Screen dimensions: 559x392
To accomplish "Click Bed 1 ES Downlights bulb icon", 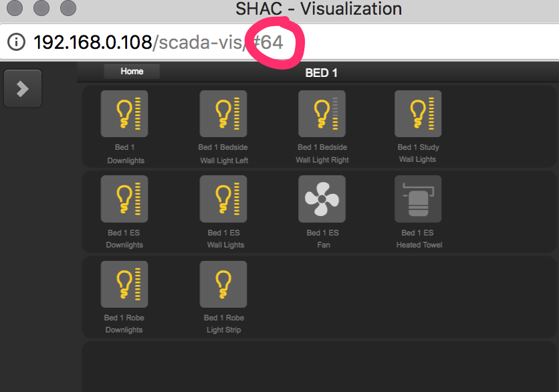I will click(124, 199).
